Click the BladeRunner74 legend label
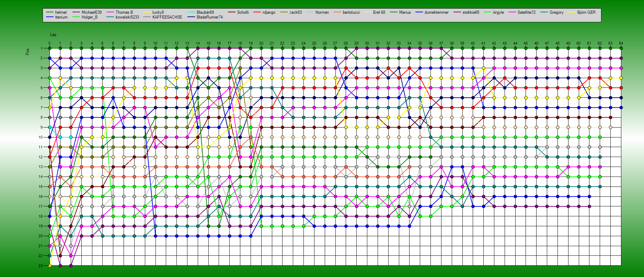The image size is (644, 277). pyautogui.click(x=209, y=17)
